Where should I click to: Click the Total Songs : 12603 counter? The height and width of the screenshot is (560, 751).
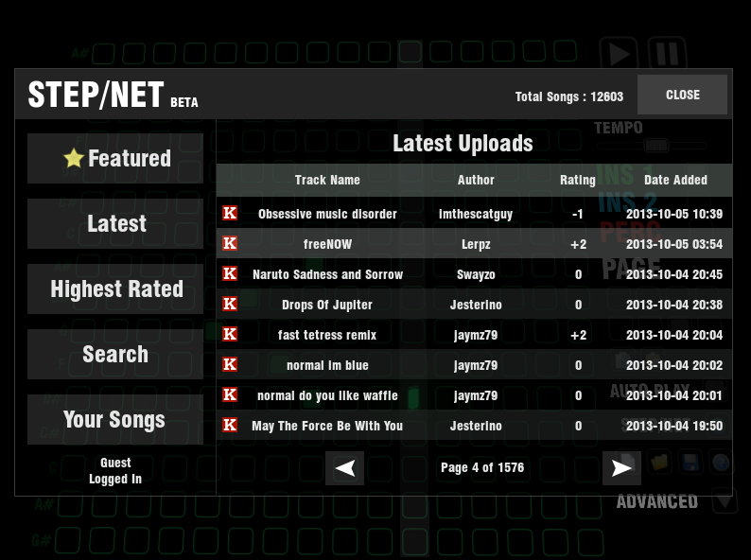pos(569,96)
